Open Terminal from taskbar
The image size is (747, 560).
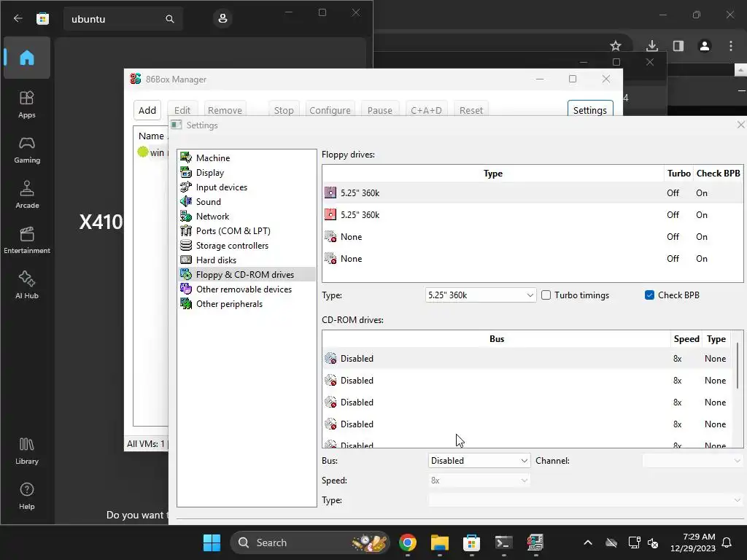(503, 542)
